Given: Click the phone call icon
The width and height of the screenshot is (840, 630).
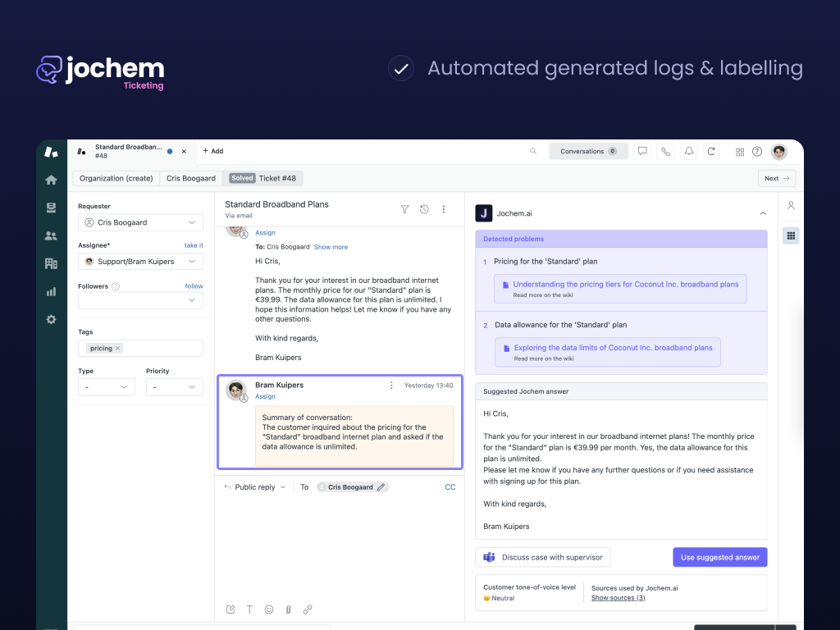Looking at the screenshot, I should 665,152.
